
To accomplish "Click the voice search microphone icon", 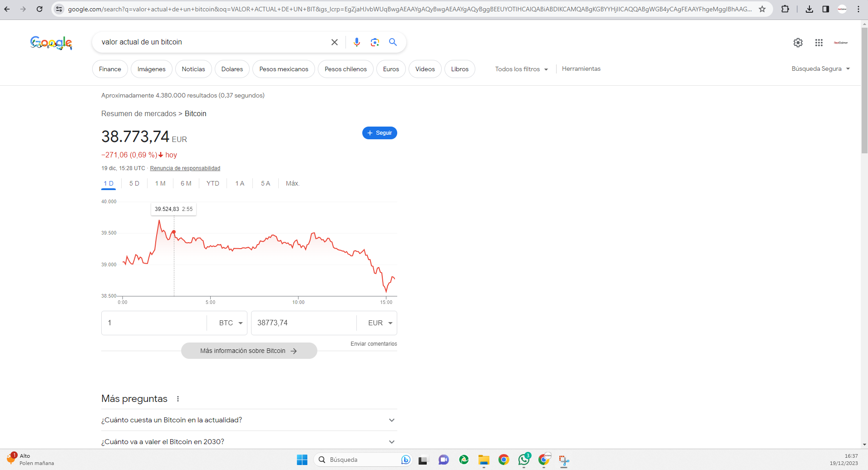I will pyautogui.click(x=357, y=42).
